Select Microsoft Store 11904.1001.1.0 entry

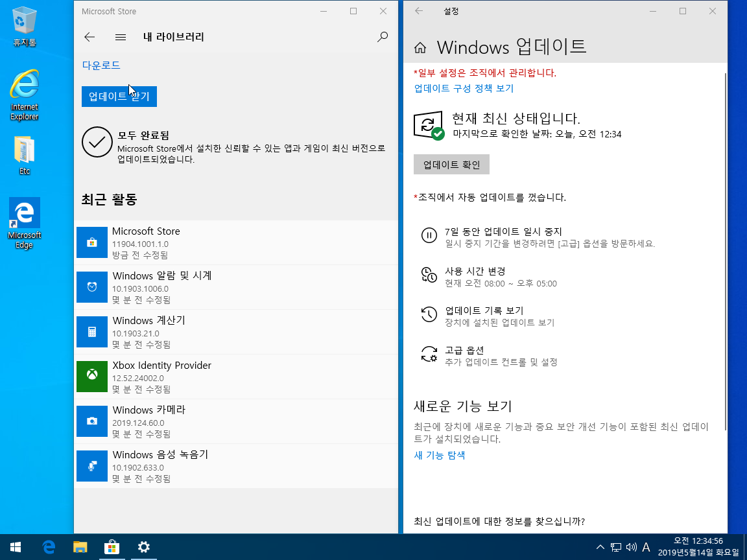pyautogui.click(x=236, y=242)
